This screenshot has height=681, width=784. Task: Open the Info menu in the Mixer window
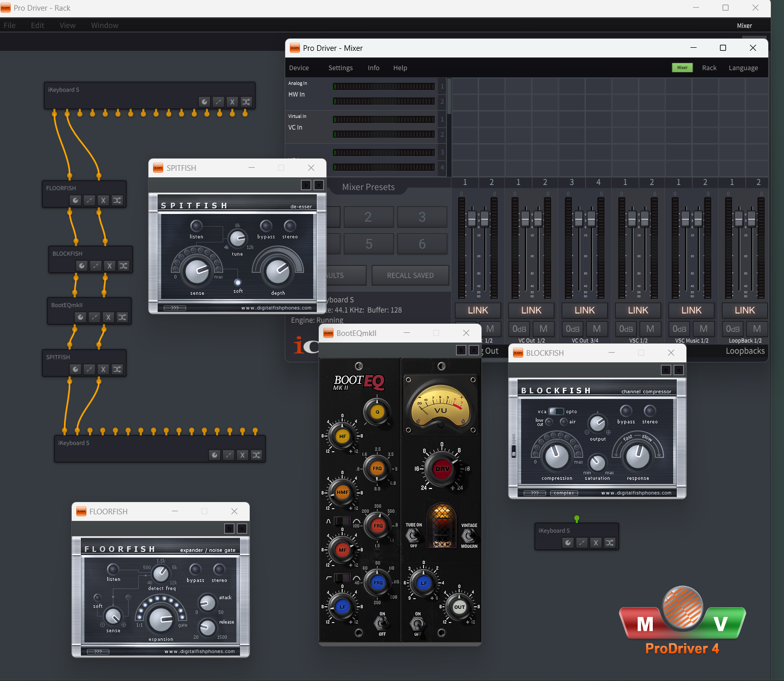[374, 68]
